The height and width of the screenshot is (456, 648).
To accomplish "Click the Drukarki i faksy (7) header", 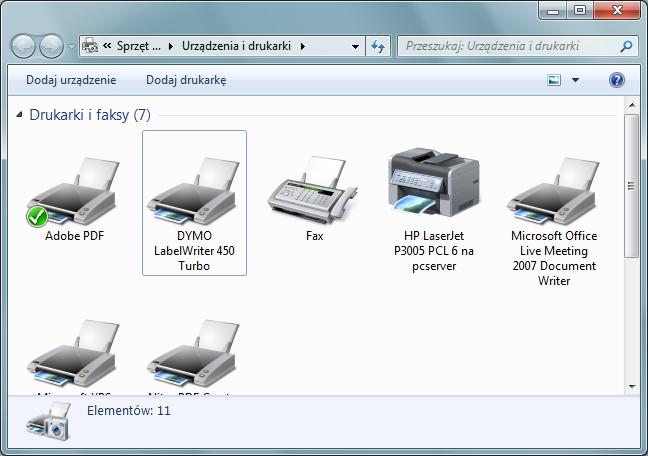I will (90, 115).
